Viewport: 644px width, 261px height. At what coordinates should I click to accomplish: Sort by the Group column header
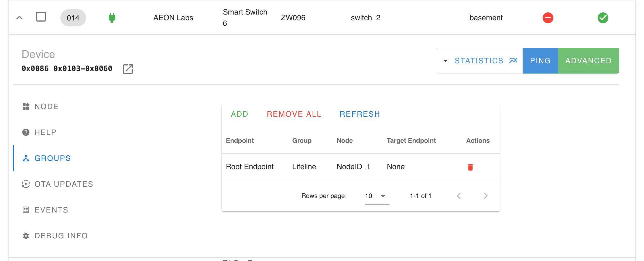point(302,141)
